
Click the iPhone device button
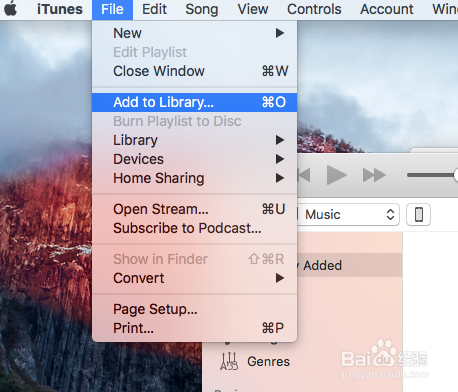419,214
